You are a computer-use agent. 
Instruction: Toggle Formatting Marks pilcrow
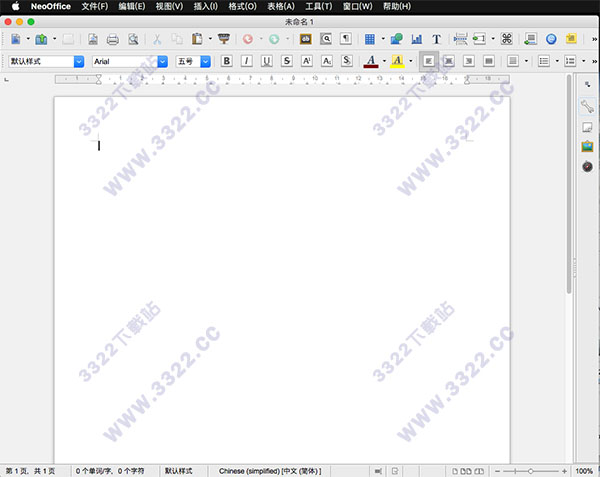[x=346, y=39]
